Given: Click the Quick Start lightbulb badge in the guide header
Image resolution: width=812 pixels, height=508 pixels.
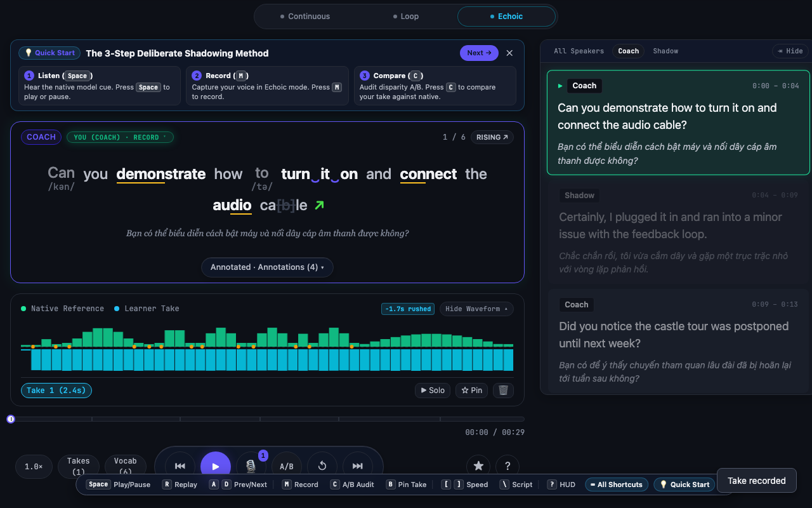Looking at the screenshot, I should (50, 53).
